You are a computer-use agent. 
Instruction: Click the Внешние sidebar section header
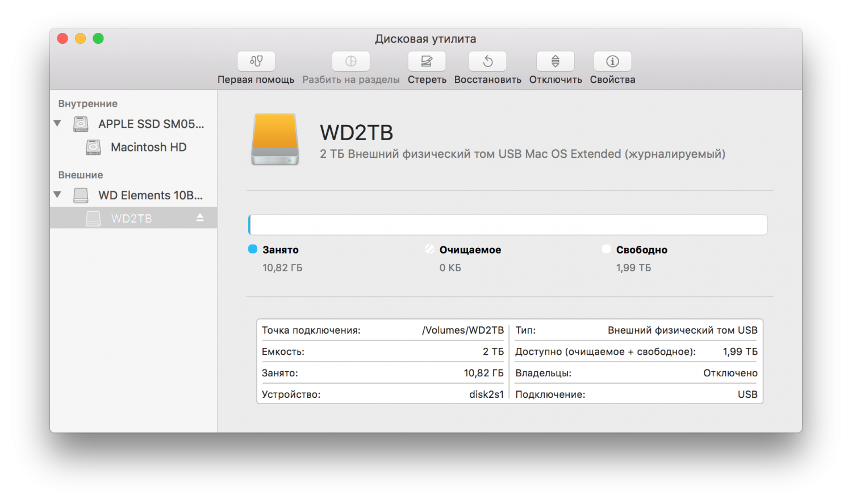pyautogui.click(x=81, y=175)
